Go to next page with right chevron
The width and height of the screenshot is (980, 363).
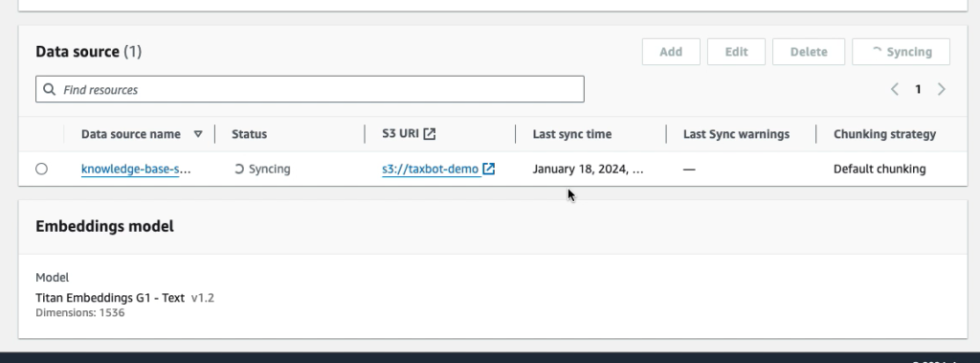click(x=942, y=89)
